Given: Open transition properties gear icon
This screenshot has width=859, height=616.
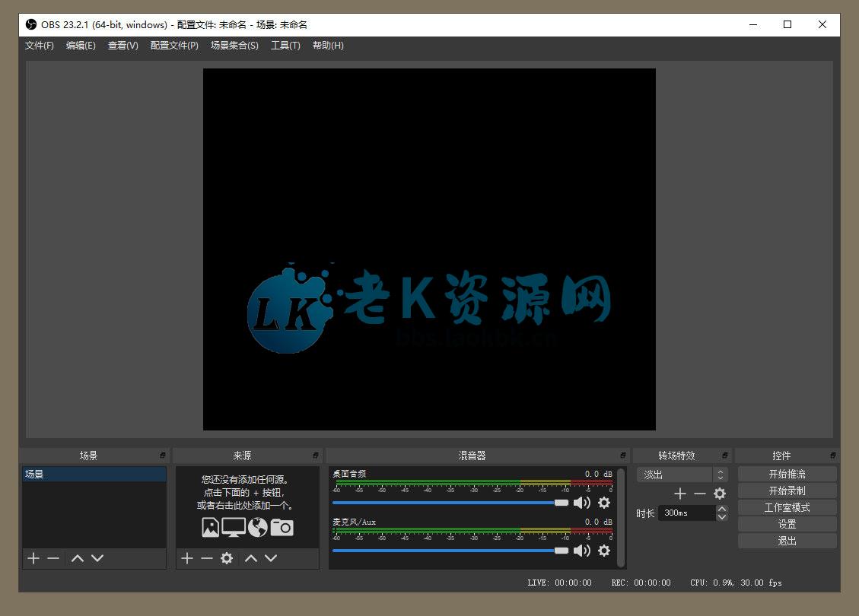Looking at the screenshot, I should 720,494.
